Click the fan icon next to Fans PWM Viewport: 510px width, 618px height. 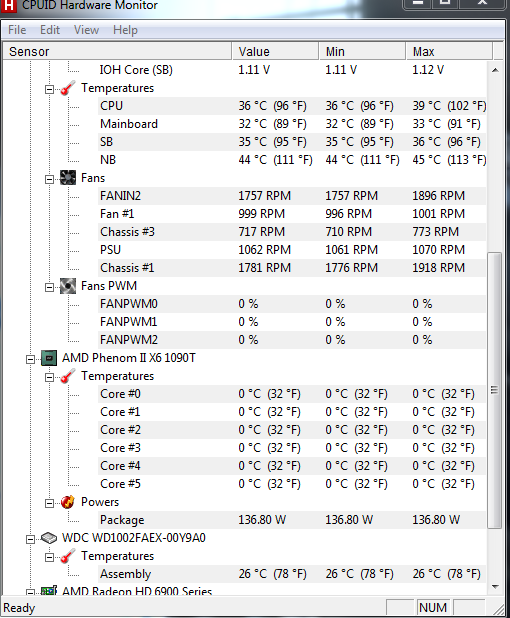click(x=68, y=286)
